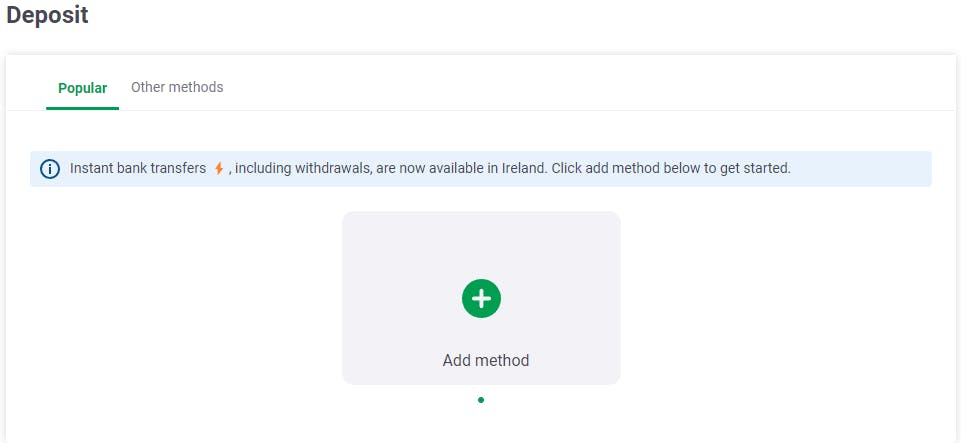Click the orange lightning bolt icon
This screenshot has height=443, width=961.
[219, 168]
